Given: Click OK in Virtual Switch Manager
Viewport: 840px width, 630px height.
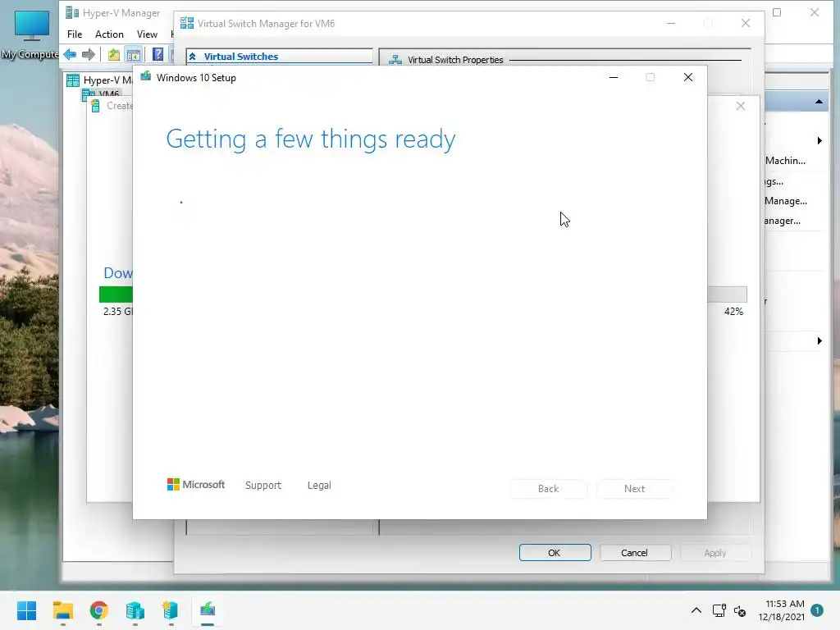Looking at the screenshot, I should click(555, 552).
